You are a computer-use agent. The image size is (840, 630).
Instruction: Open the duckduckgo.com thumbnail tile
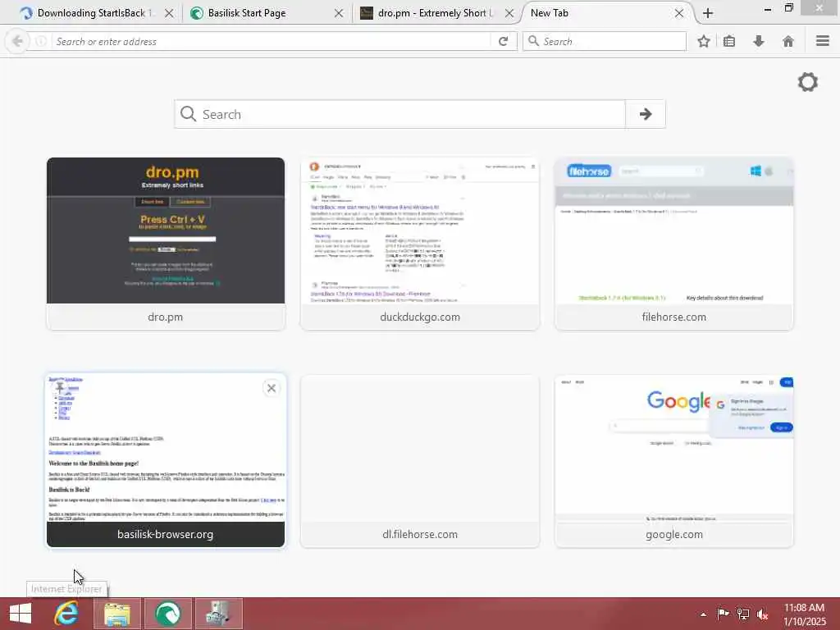click(x=420, y=244)
